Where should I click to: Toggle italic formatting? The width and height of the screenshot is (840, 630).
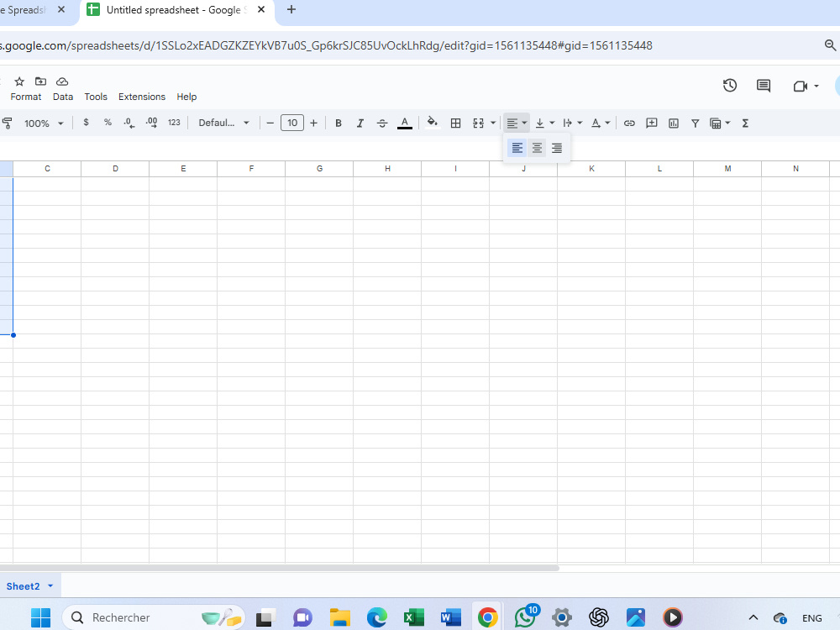pos(360,123)
